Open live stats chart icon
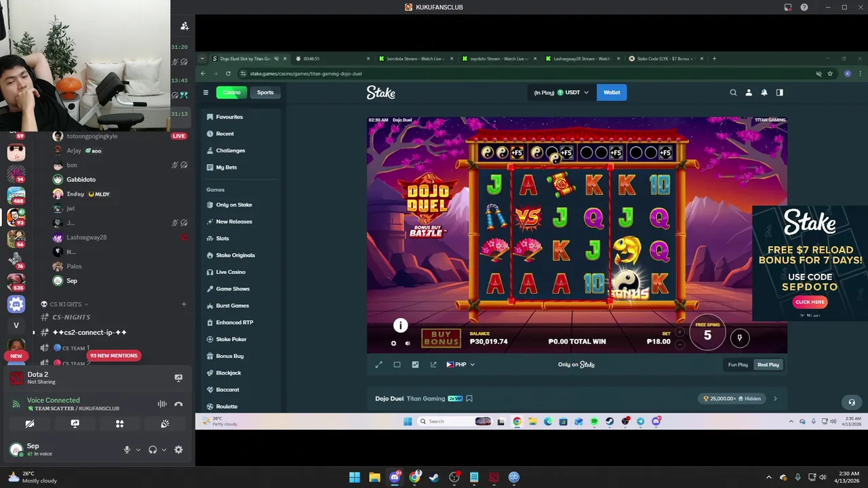The width and height of the screenshot is (868, 488). pyautogui.click(x=415, y=365)
